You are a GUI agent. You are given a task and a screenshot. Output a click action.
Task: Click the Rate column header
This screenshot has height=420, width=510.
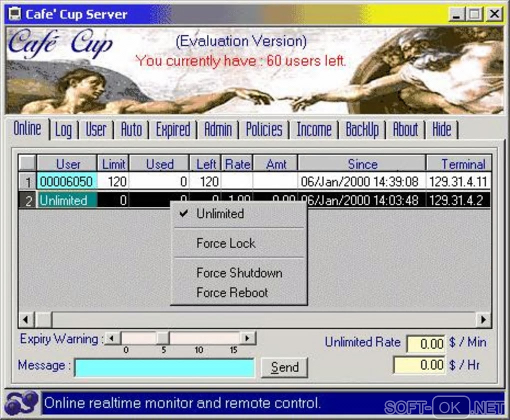click(x=237, y=163)
